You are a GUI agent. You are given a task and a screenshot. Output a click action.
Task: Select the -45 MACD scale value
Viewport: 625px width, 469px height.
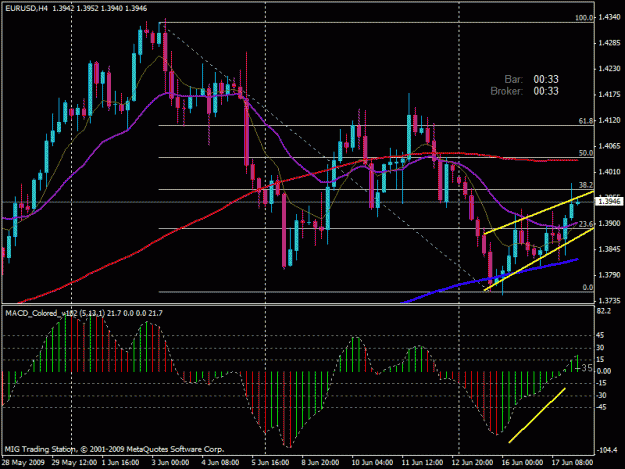601,407
